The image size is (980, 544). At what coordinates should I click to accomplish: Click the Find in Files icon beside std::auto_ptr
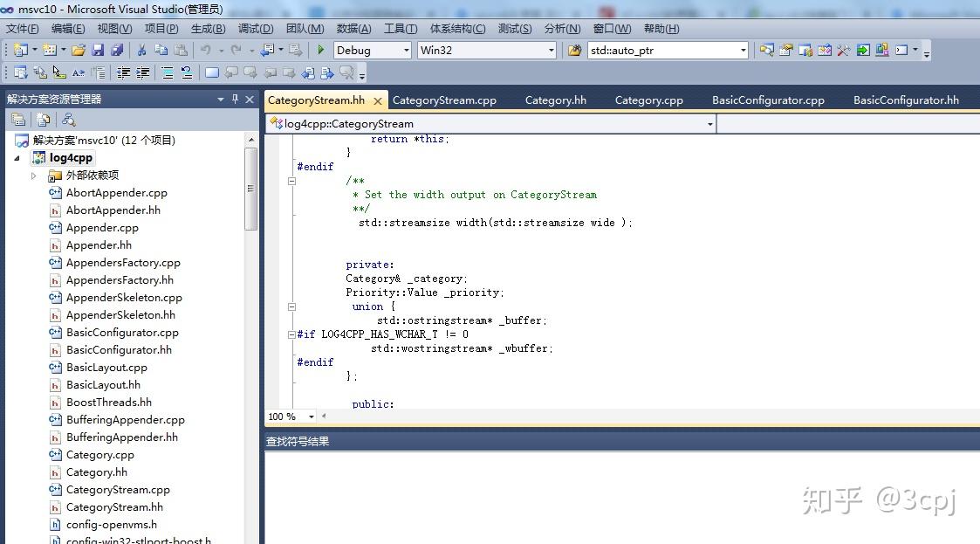574,51
